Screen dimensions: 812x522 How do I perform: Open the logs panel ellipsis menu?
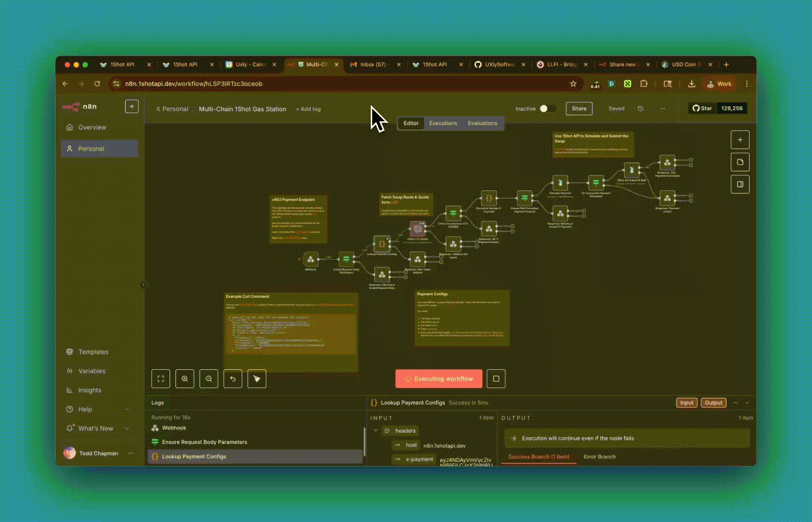[736, 403]
